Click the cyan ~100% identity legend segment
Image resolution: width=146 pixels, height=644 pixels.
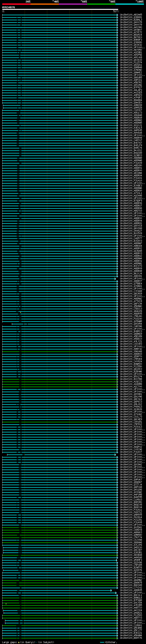130,4
